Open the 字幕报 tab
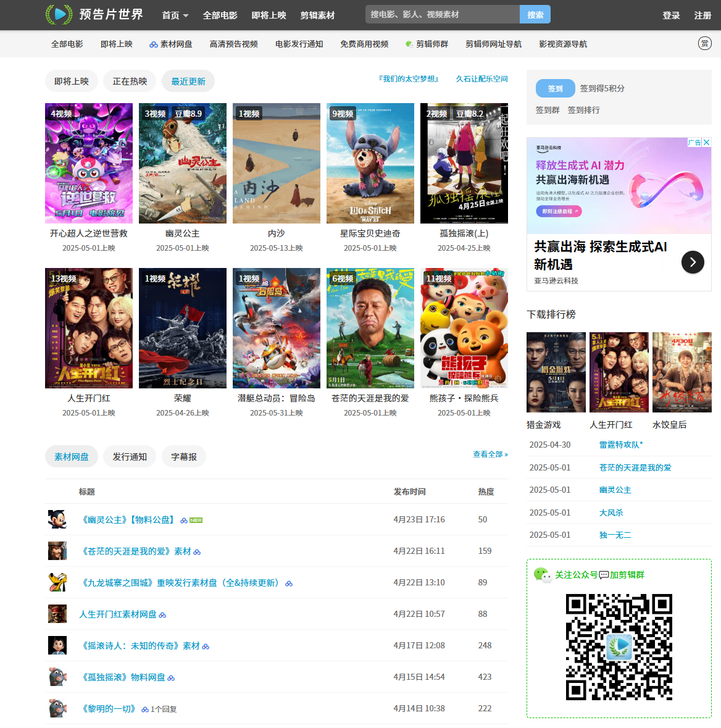Viewport: 721px width, 728px height. [x=184, y=457]
